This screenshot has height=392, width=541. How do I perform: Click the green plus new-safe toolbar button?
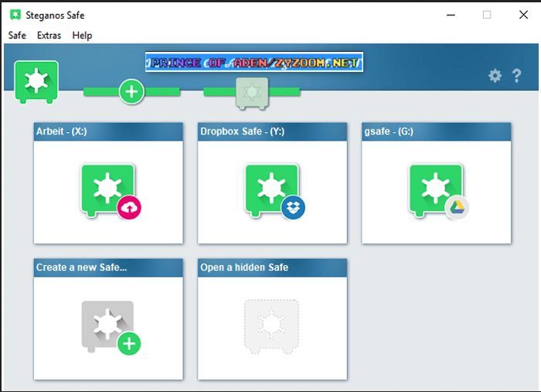131,92
